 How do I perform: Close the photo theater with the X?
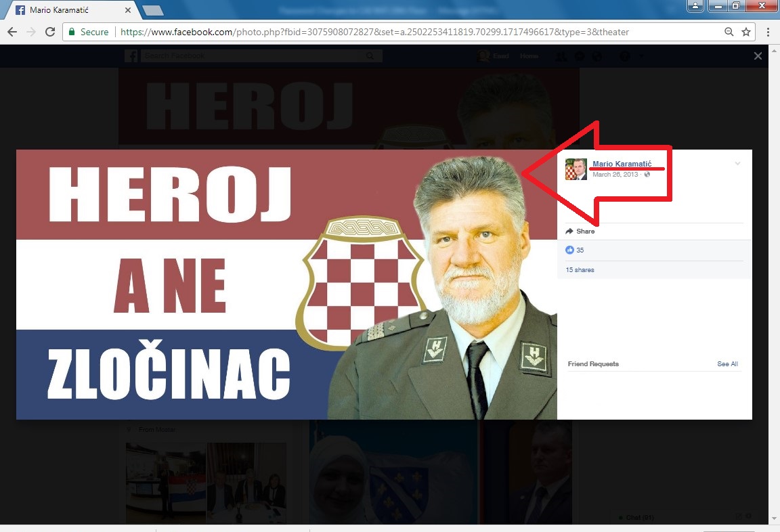(x=758, y=56)
